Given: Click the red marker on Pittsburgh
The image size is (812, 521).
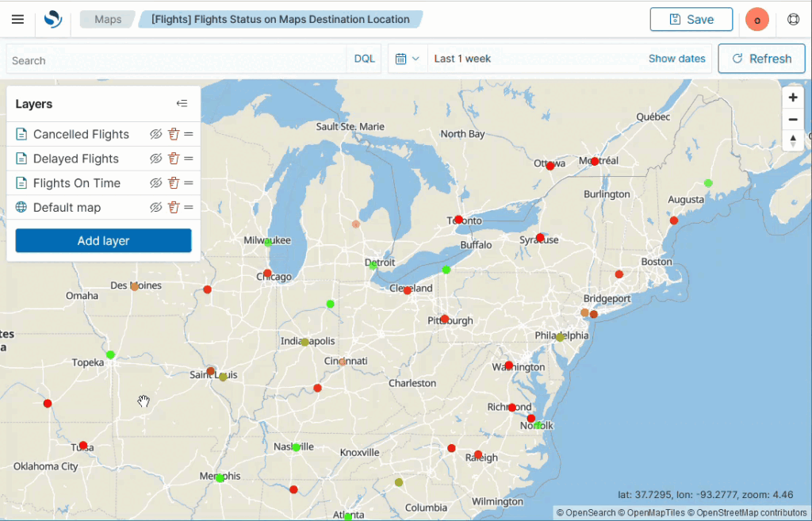Looking at the screenshot, I should pyautogui.click(x=444, y=319).
